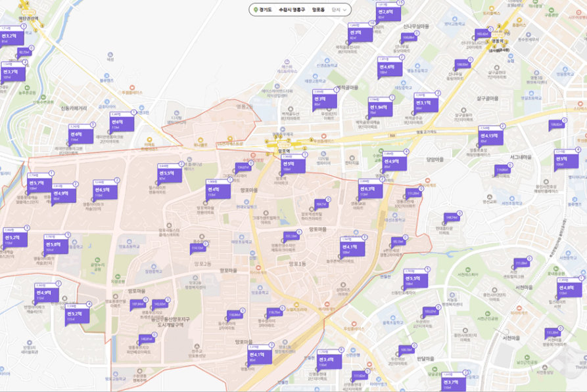The height and width of the screenshot is (392, 587).
Task: Select 경기도 in the region breadcrumb
Action: [267, 10]
